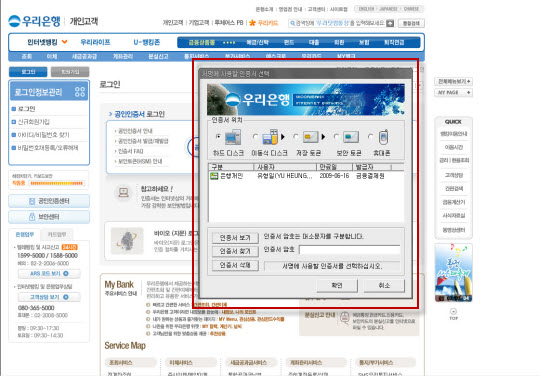Switch to the 카드업무 tab

coord(57,234)
